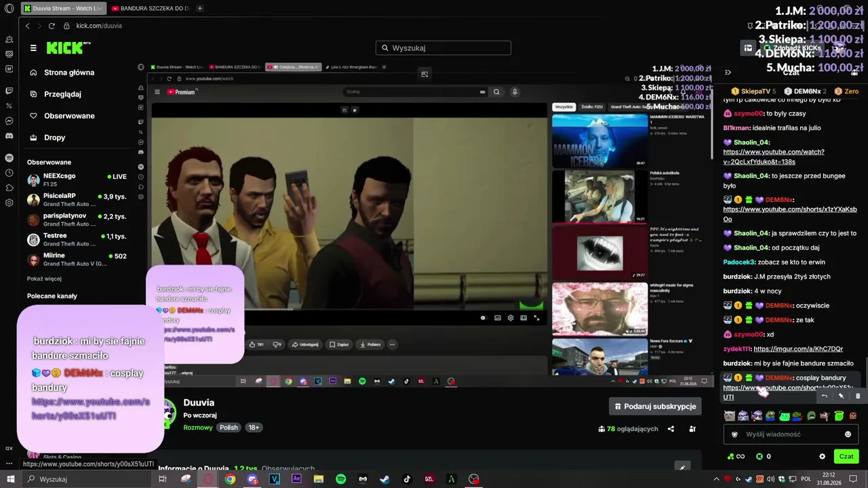Screen dimensions: 868x488
Task: Expand followed channels with Pokaż więcej
Action: click(x=44, y=279)
